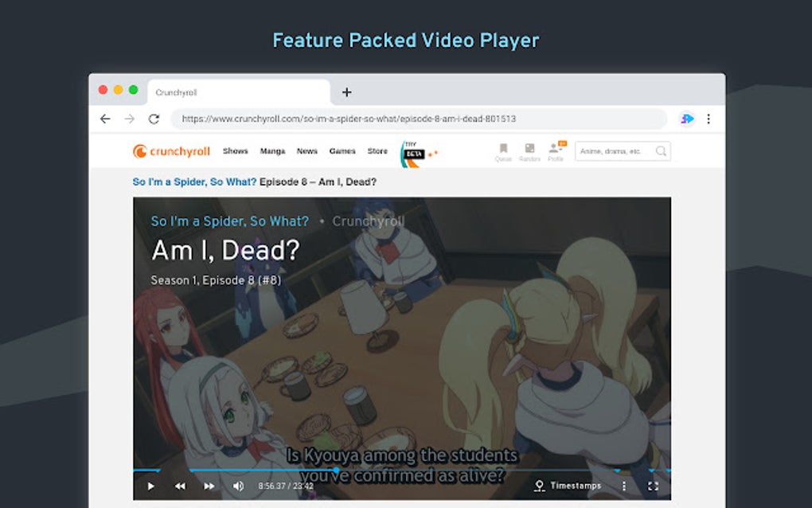Image resolution: width=812 pixels, height=508 pixels.
Task: Click the red window close button
Action: [x=103, y=90]
